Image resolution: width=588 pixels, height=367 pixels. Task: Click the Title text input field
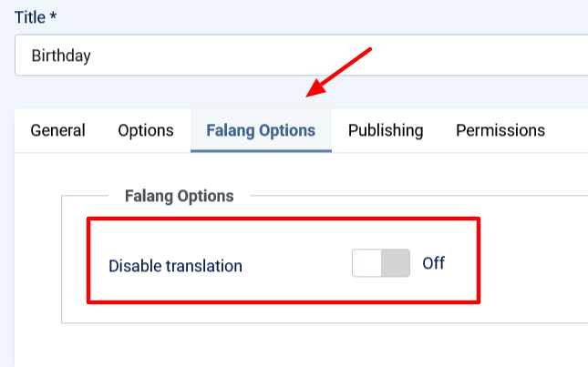(x=301, y=56)
